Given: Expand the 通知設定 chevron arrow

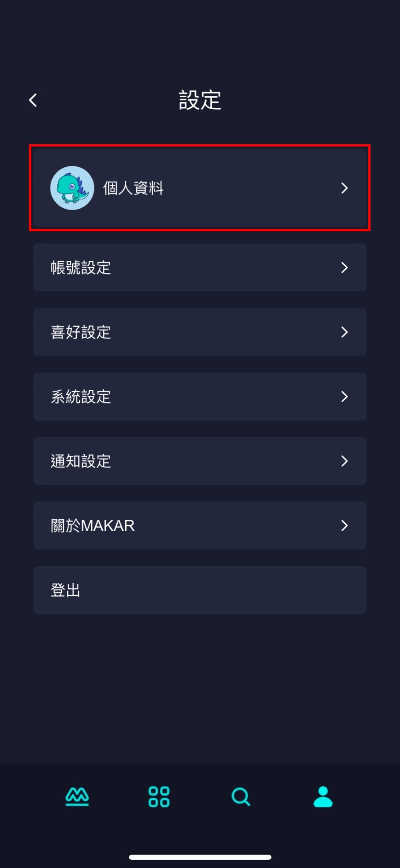Looking at the screenshot, I should point(344,461).
